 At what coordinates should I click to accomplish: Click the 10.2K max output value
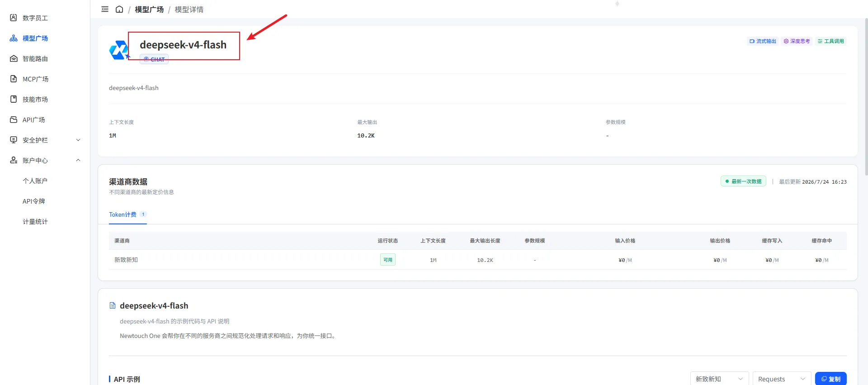click(366, 136)
